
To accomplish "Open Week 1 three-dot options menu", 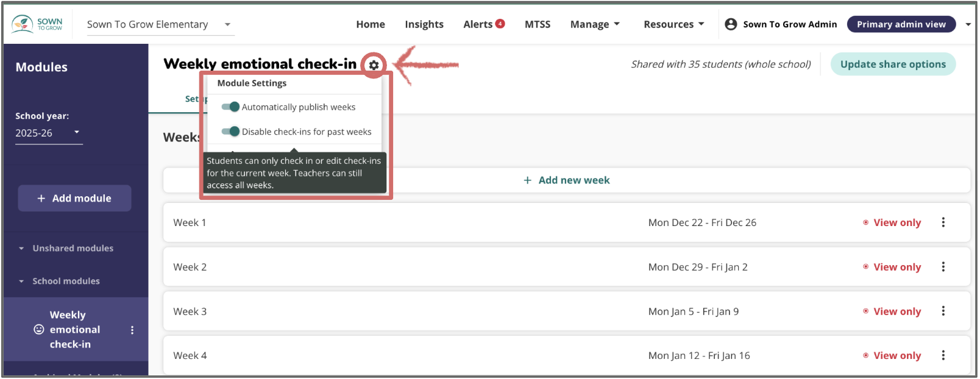I will coord(943,222).
